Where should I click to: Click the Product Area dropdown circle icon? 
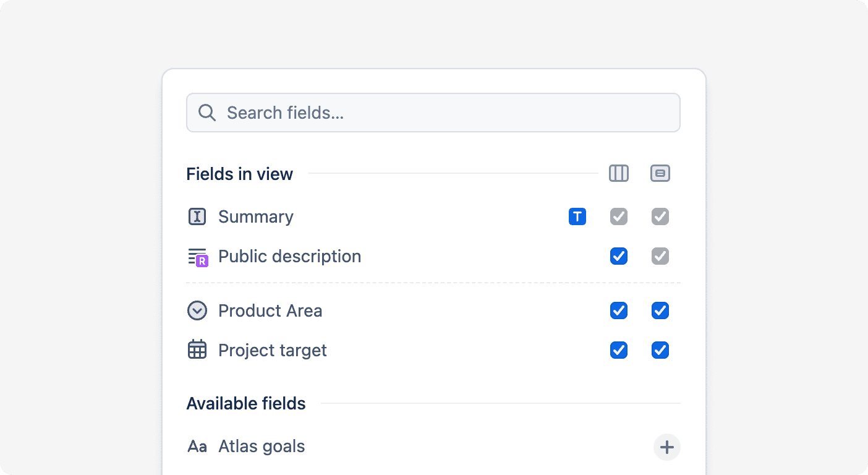(197, 310)
